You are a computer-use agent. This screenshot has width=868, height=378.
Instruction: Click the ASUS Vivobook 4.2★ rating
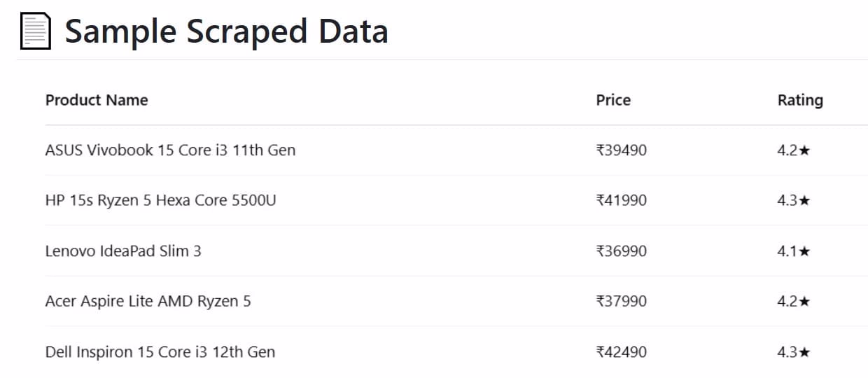pyautogui.click(x=794, y=150)
